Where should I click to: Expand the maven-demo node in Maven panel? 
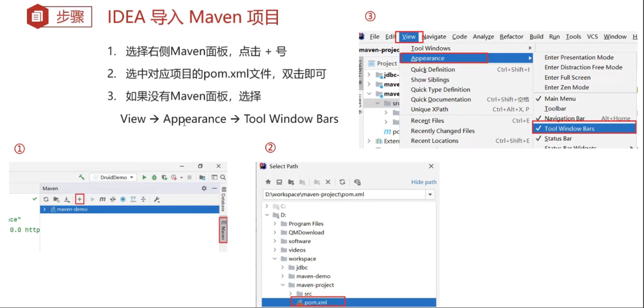tap(45, 209)
